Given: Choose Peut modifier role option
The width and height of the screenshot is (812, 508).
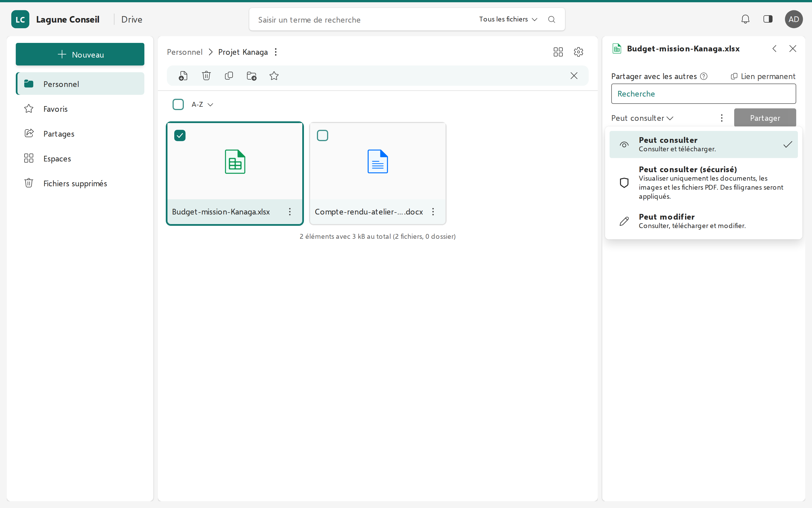Looking at the screenshot, I should (x=704, y=221).
